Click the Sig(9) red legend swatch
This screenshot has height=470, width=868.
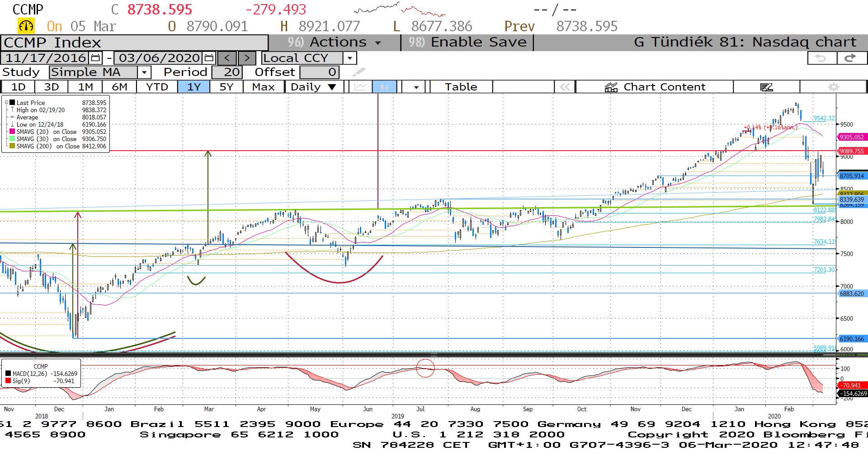(8, 381)
